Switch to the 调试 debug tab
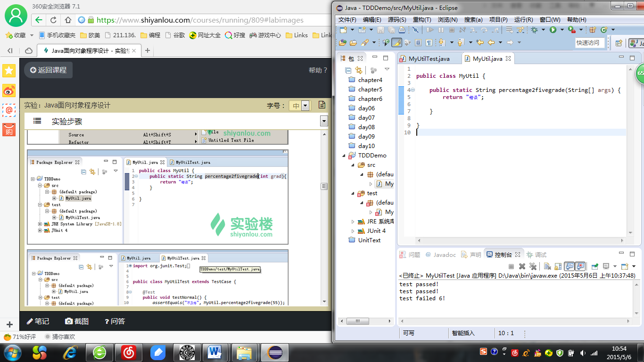The image size is (644, 362). 537,255
